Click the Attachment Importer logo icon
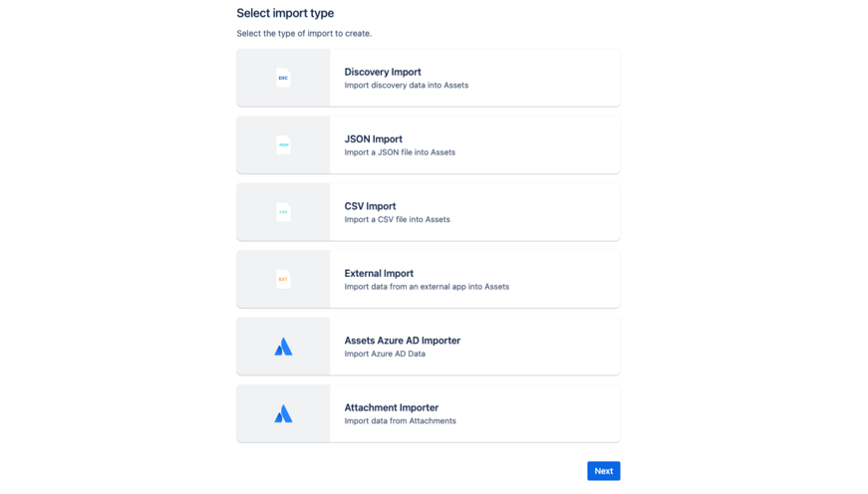 click(x=283, y=413)
